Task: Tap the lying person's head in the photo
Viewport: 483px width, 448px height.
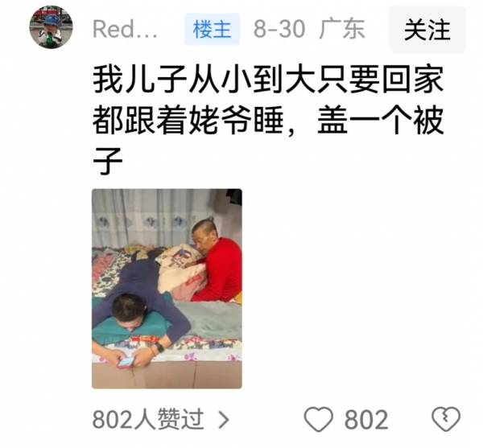Action: 129,311
